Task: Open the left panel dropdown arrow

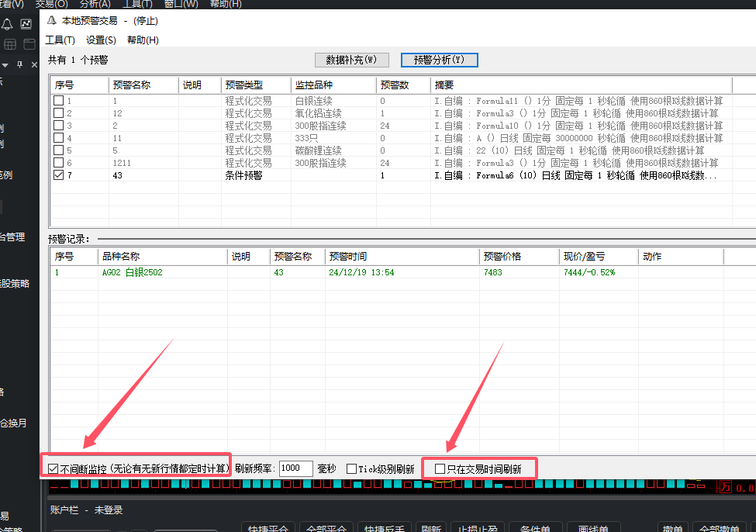Action: (x=5, y=64)
